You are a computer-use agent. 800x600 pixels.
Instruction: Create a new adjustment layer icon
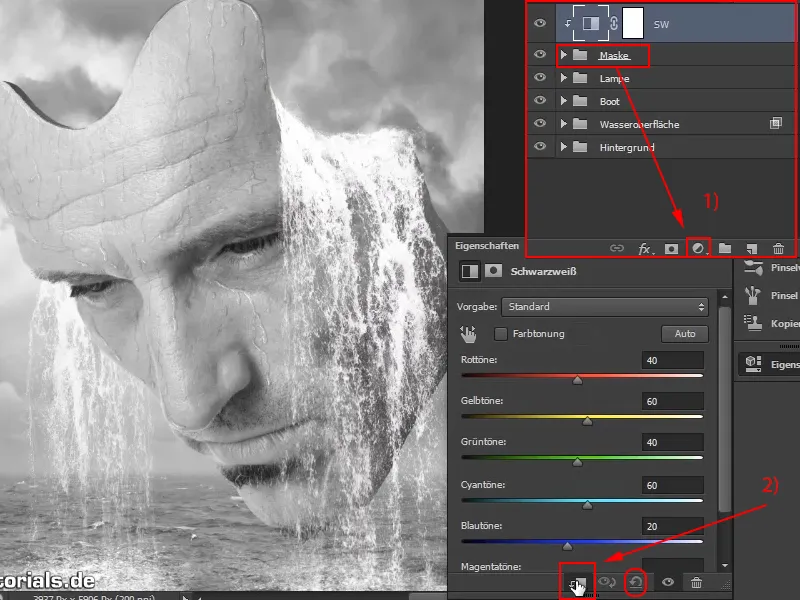[698, 248]
